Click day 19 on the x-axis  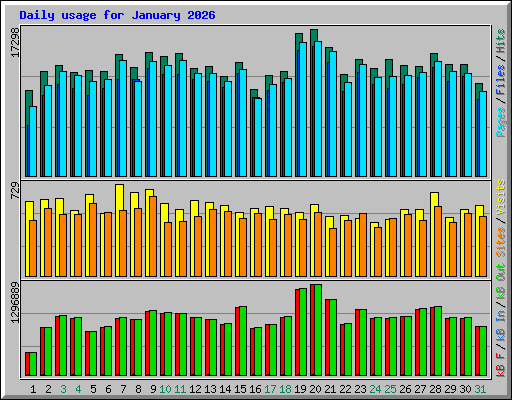coord(300,389)
